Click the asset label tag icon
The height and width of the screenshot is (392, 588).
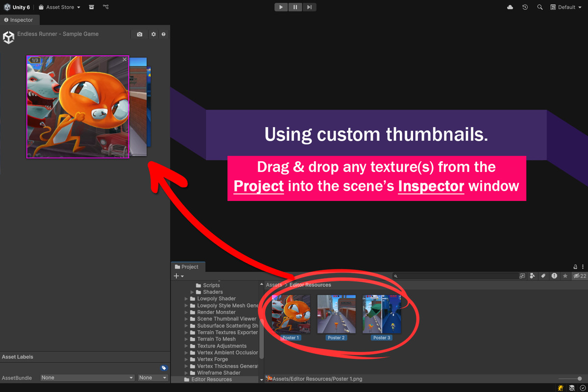point(164,368)
